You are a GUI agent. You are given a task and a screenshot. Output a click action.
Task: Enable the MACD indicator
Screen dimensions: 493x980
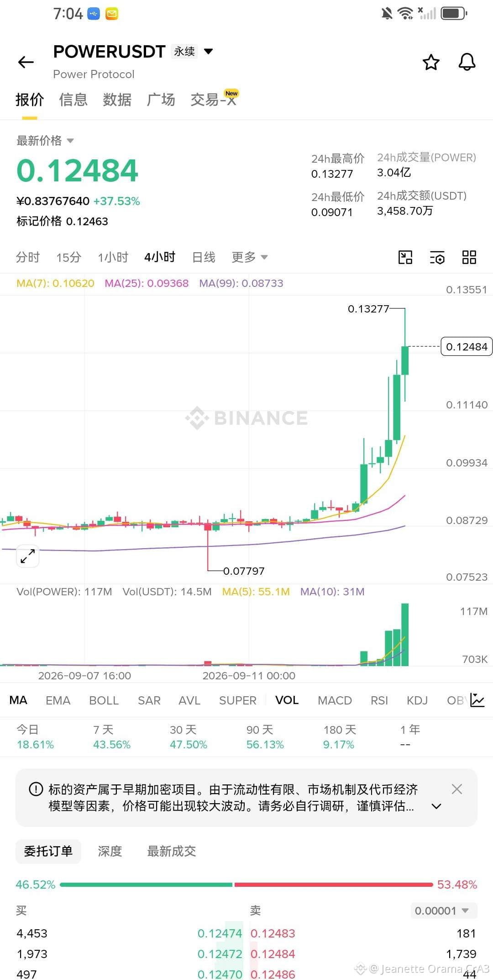pyautogui.click(x=335, y=700)
